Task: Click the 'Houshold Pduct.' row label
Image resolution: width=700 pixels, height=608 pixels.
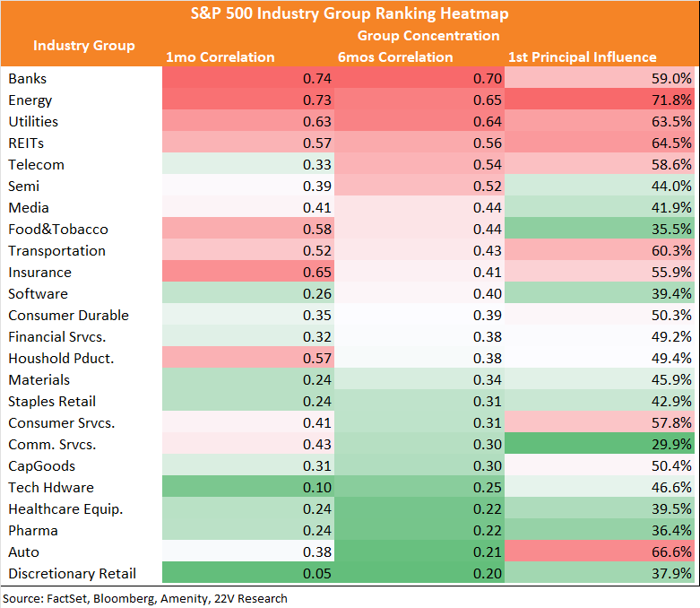Action: [x=61, y=359]
